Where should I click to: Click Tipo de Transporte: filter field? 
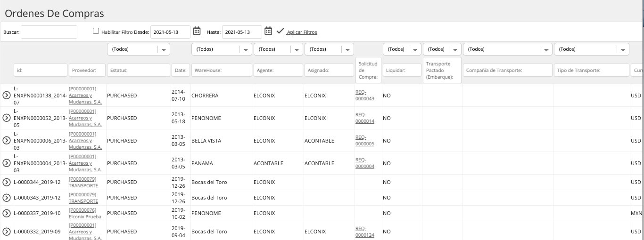pyautogui.click(x=592, y=70)
